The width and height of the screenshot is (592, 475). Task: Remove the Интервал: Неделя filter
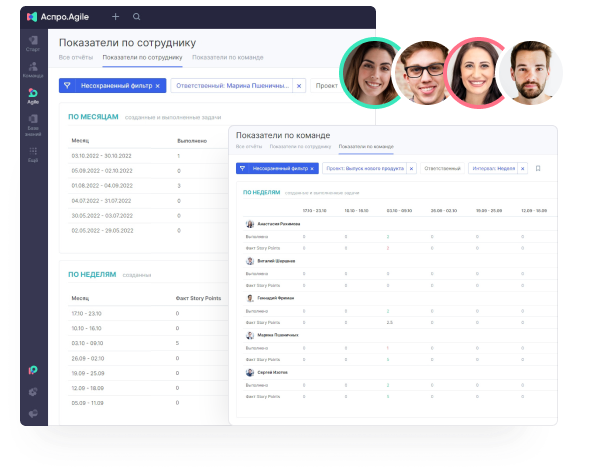click(523, 168)
